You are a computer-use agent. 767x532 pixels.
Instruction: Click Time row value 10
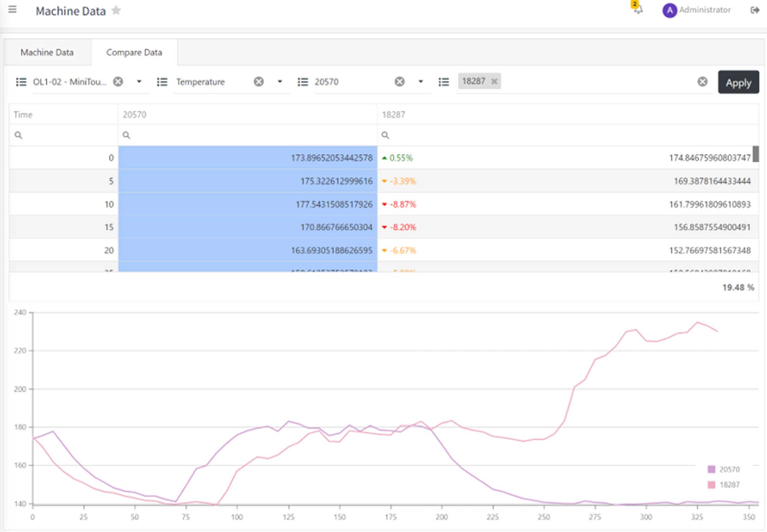[109, 205]
